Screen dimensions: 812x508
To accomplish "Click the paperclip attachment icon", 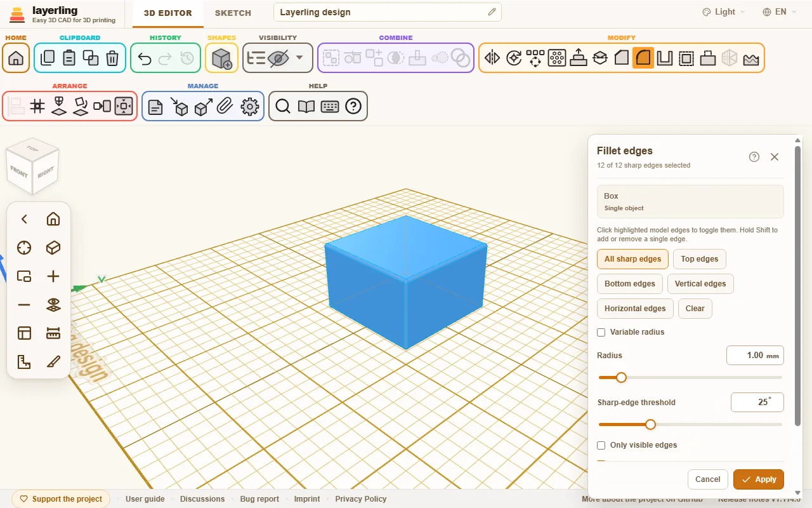I will 225,107.
